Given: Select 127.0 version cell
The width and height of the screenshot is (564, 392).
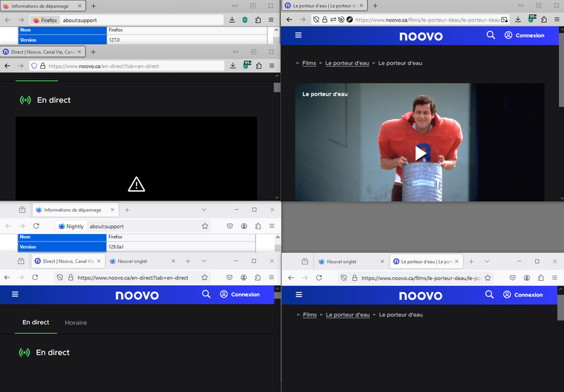Looking at the screenshot, I should [x=187, y=40].
